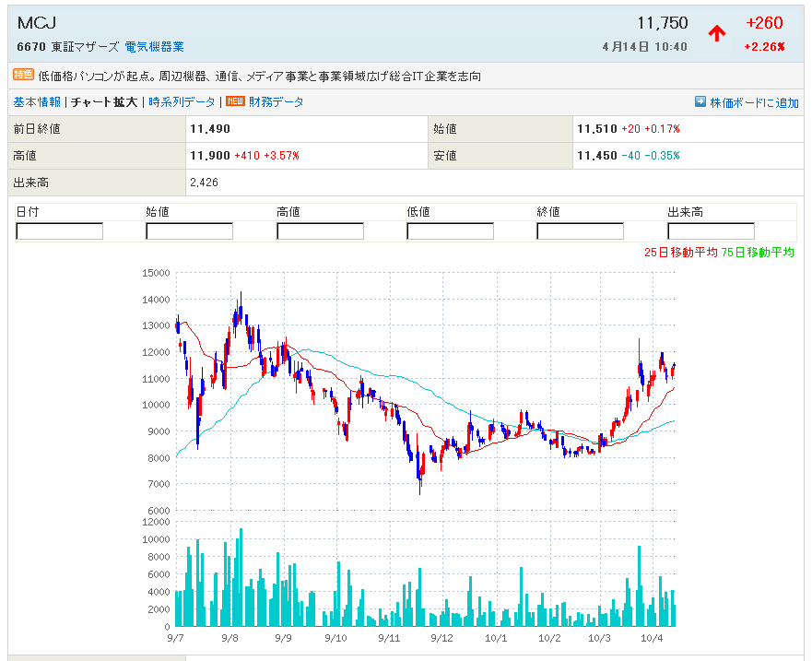
Task: Click the red 25日移動平均 legend label
Action: (x=680, y=253)
